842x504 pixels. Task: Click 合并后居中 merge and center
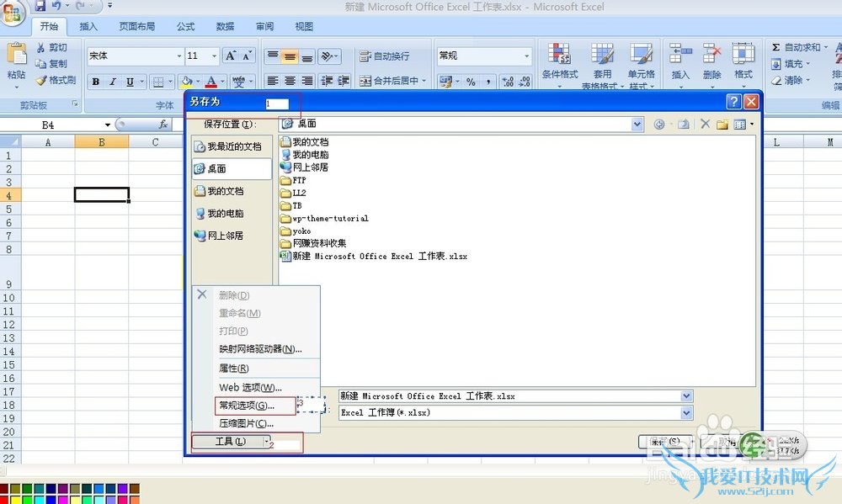point(389,81)
